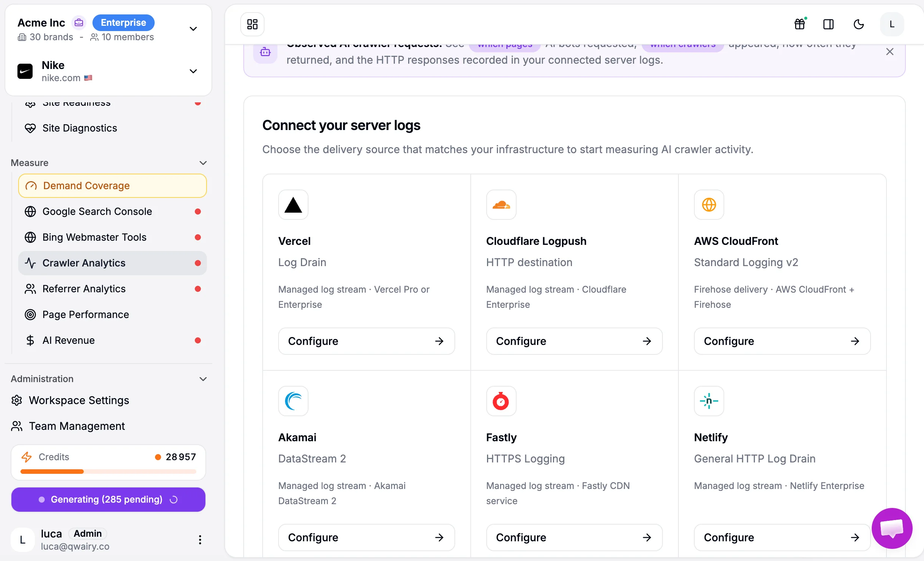The image size is (924, 561).
Task: Click the 10 members text
Action: pos(128,37)
